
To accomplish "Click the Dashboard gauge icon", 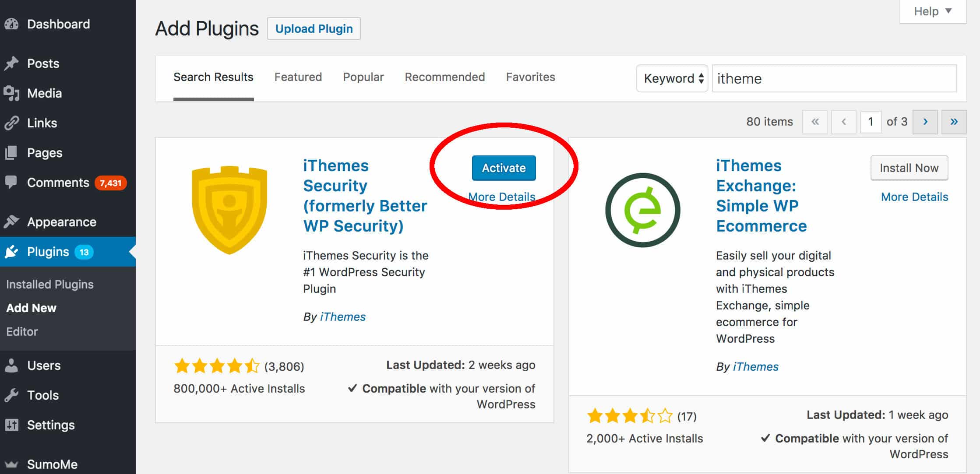I will 11,24.
